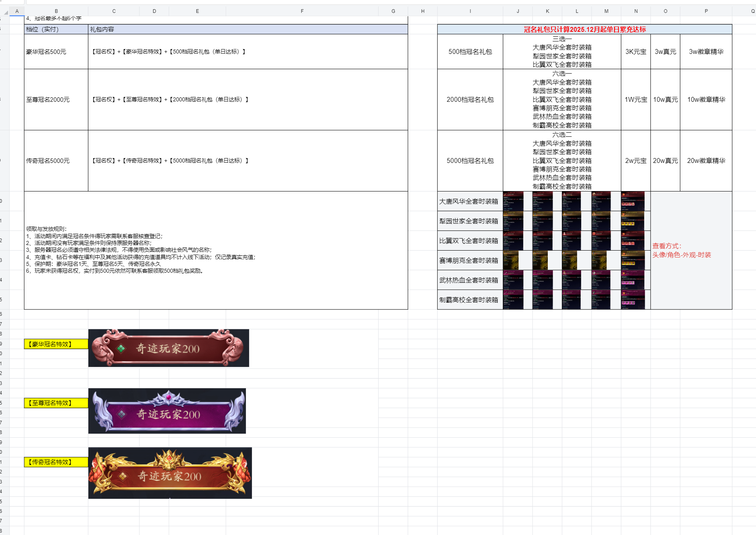The height and width of the screenshot is (535, 756).
Task: Select column P header
Action: [x=706, y=11]
